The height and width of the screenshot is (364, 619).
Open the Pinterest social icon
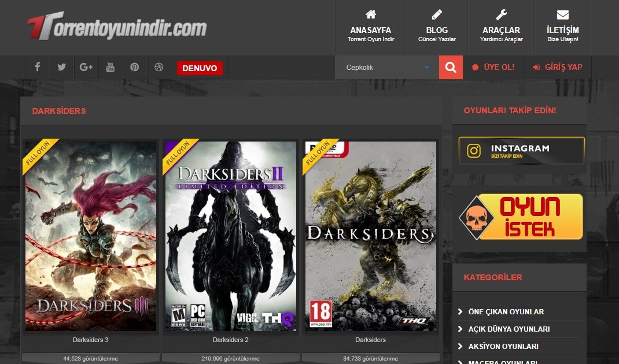[135, 67]
